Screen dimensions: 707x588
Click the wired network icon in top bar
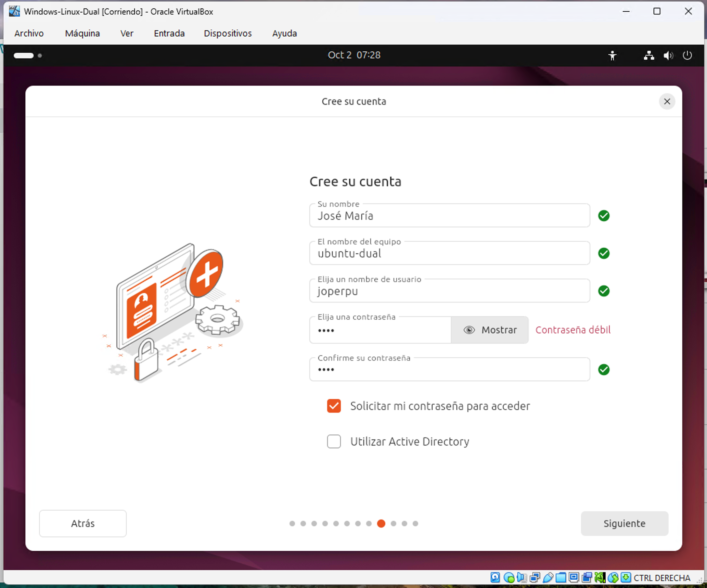649,55
